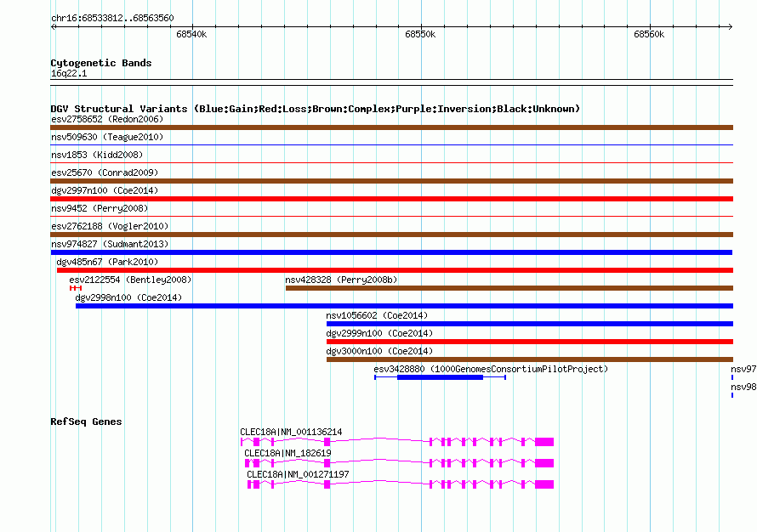Select the CLEC18A NM_182619 last exon block
The width and height of the screenshot is (757, 532).
[x=544, y=463]
